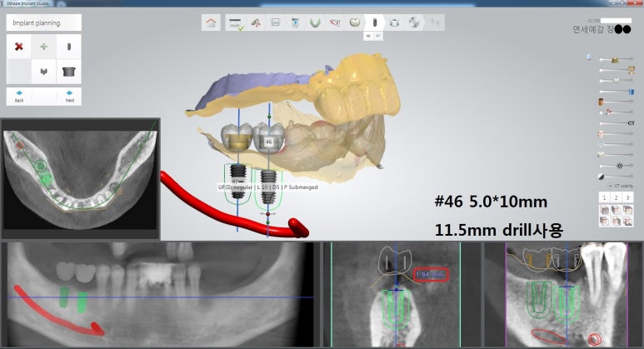Screen dimensions: 644x349
Task: Select tooth 46 sub-tab under implant step
Action: (x=369, y=37)
